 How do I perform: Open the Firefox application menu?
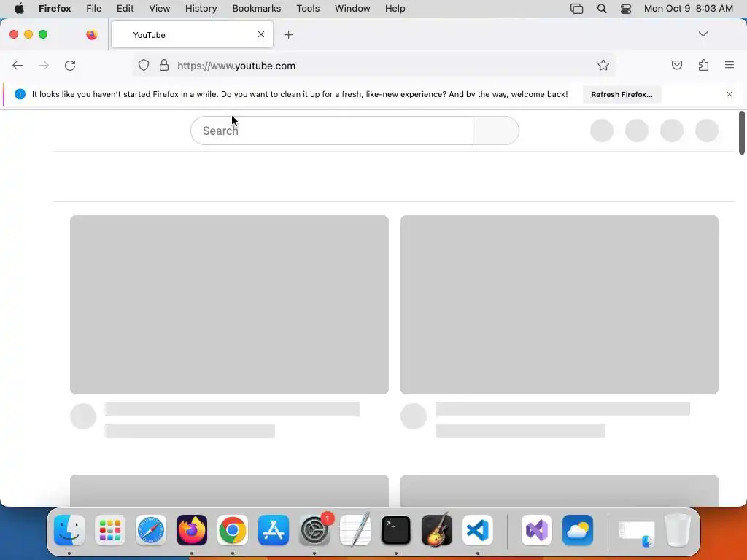[x=55, y=9]
